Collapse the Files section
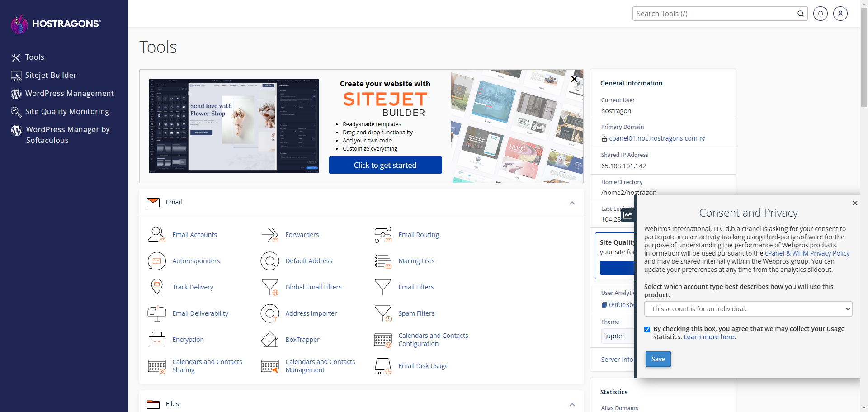Viewport: 868px width, 412px height. coord(572,404)
